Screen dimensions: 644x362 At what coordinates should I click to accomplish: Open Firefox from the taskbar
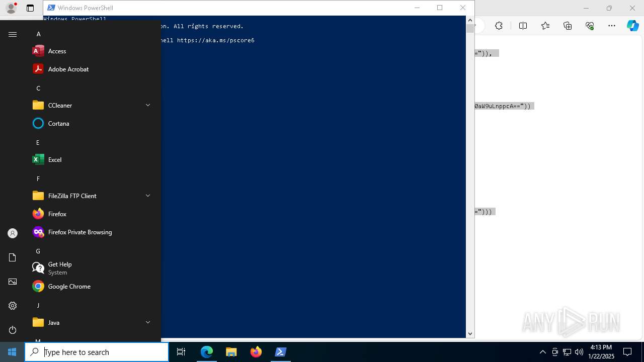[x=256, y=352]
